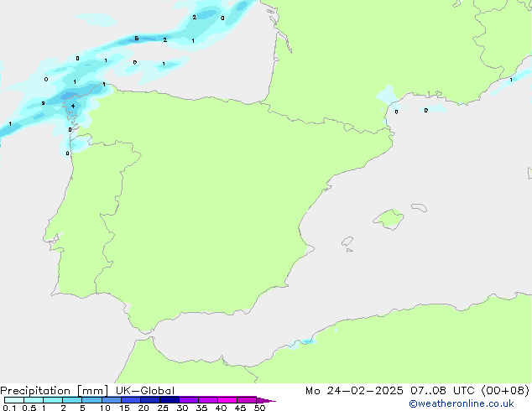Viewport: 532px width, 411px height.
Task: Click the '4' rainfall value over Galicia
Action: [x=73, y=107]
